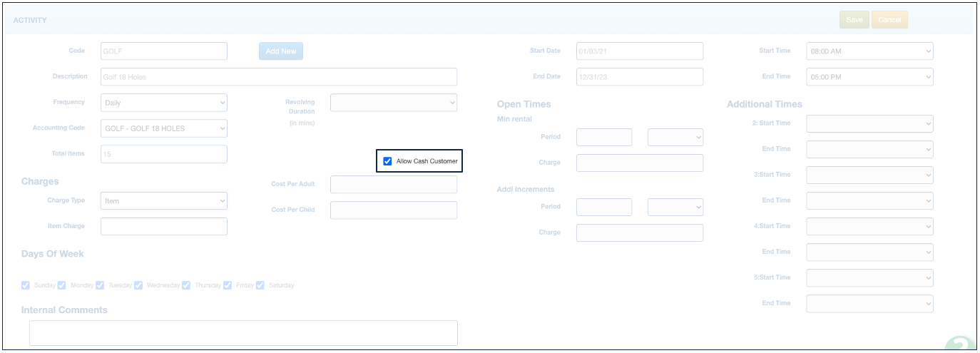Uncheck the Sunday checkbox

click(x=26, y=285)
